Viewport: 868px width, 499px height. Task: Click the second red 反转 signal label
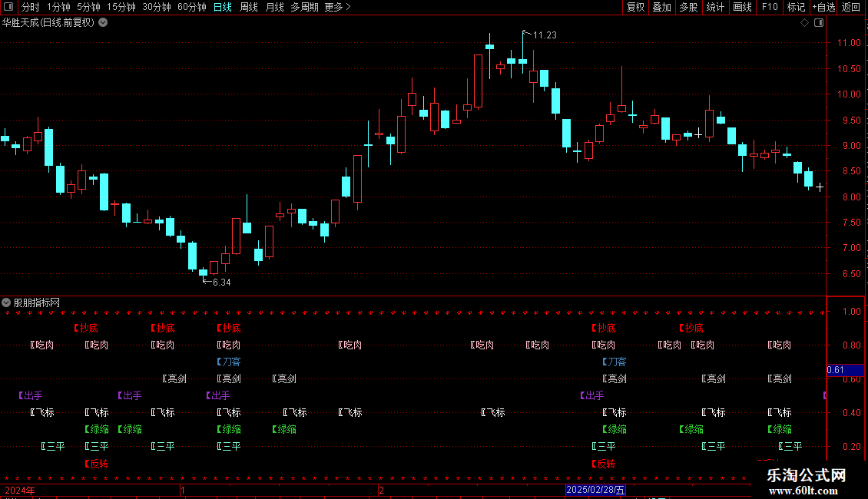pyautogui.click(x=604, y=464)
